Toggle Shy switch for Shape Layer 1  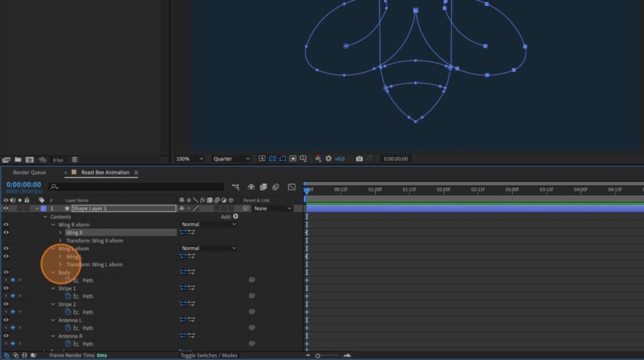click(182, 208)
